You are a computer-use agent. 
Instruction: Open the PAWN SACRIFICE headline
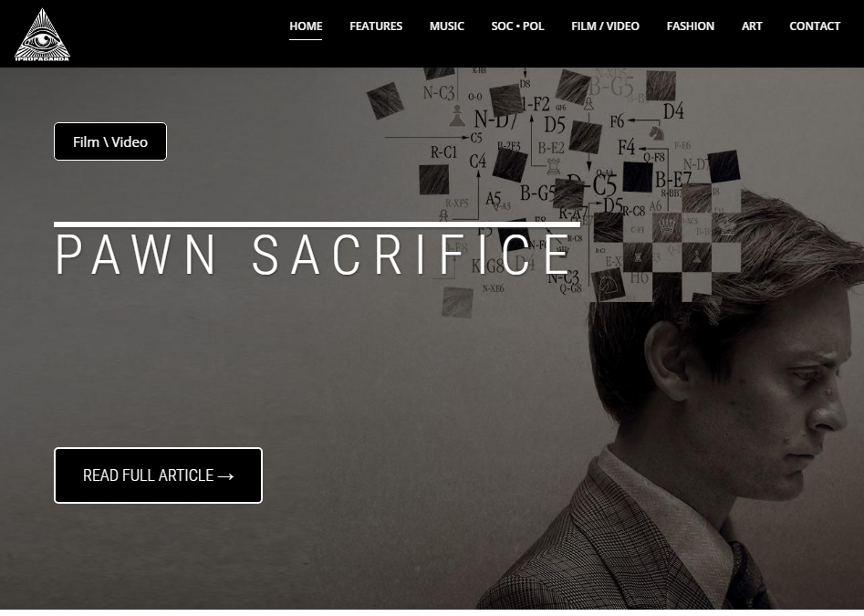(x=312, y=254)
